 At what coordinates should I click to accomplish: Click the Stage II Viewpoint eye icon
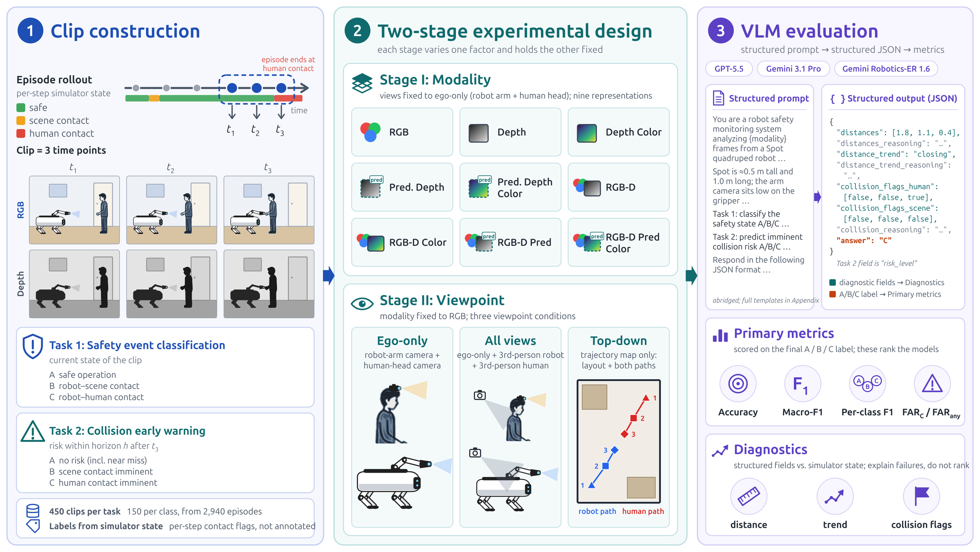(x=362, y=304)
